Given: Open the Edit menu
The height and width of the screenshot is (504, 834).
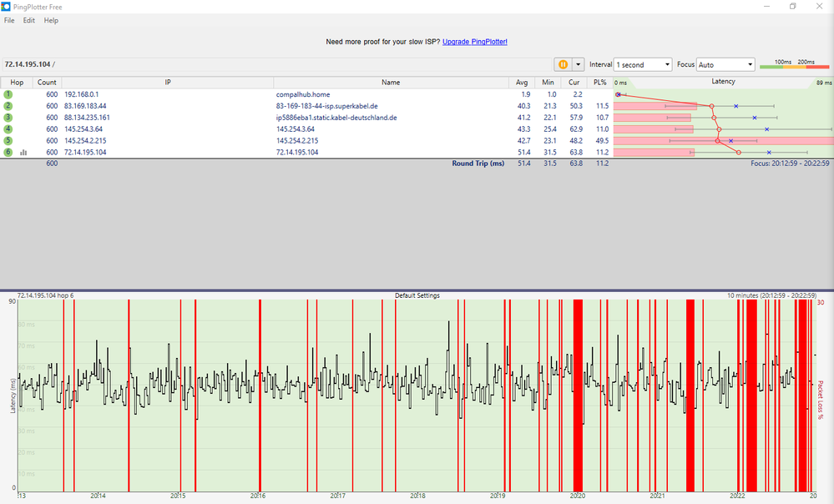Looking at the screenshot, I should tap(28, 20).
